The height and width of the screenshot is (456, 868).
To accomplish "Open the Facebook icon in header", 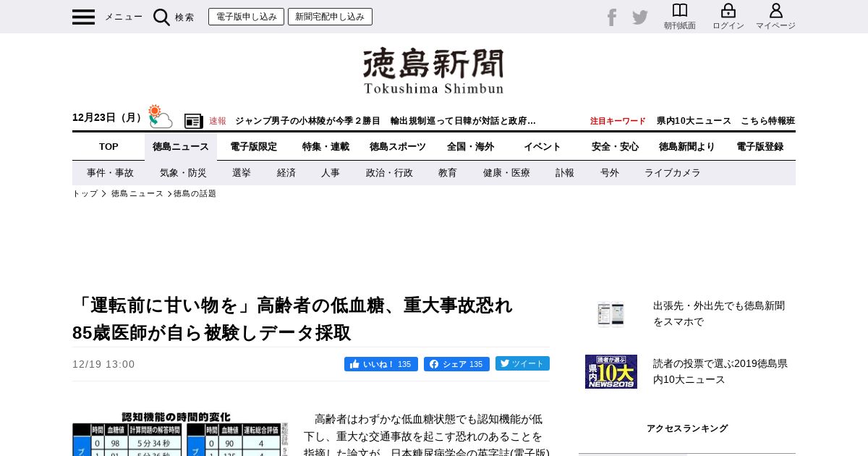I will pyautogui.click(x=612, y=17).
